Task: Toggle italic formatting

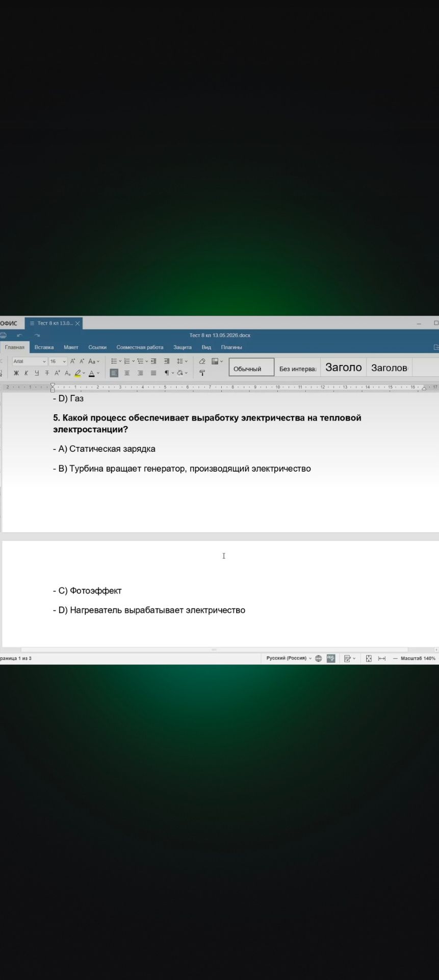Action: coord(26,373)
